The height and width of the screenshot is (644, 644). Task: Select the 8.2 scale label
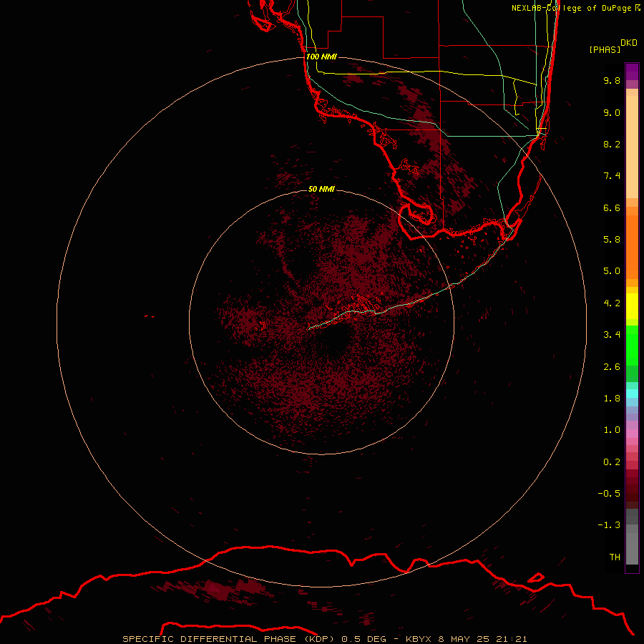pyautogui.click(x=612, y=144)
